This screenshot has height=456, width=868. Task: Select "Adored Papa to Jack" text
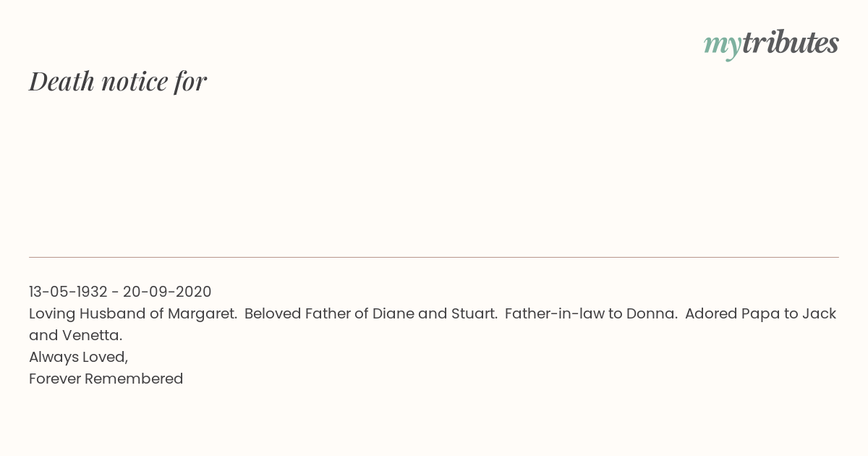pos(761,314)
